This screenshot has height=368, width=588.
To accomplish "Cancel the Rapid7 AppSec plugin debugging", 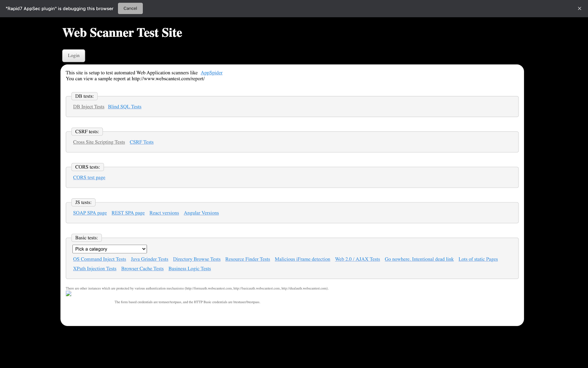I will (130, 8).
